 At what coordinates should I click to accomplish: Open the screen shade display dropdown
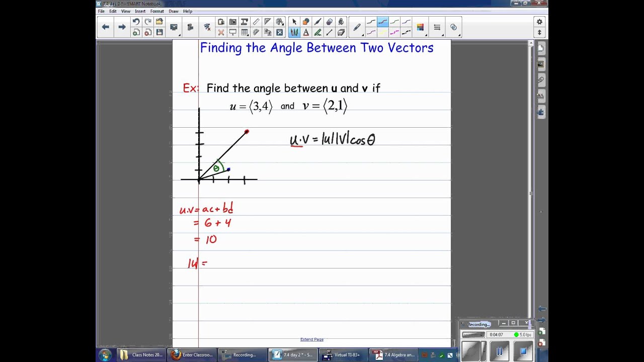pos(174,27)
